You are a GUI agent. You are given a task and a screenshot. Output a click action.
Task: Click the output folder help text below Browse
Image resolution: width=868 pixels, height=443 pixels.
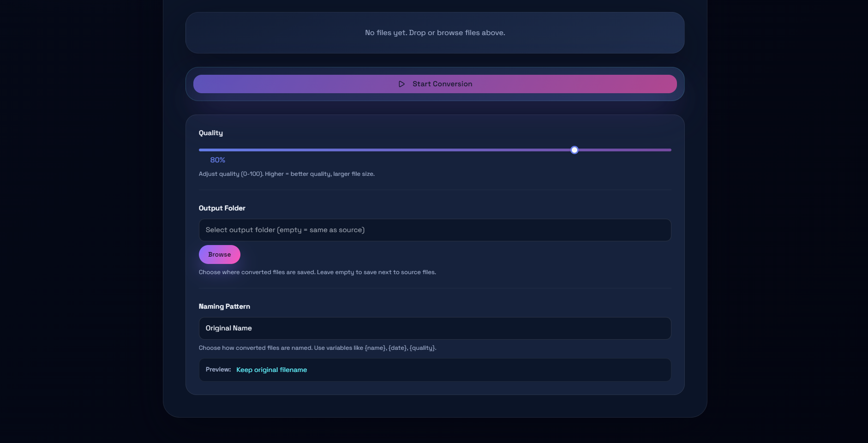coord(317,272)
